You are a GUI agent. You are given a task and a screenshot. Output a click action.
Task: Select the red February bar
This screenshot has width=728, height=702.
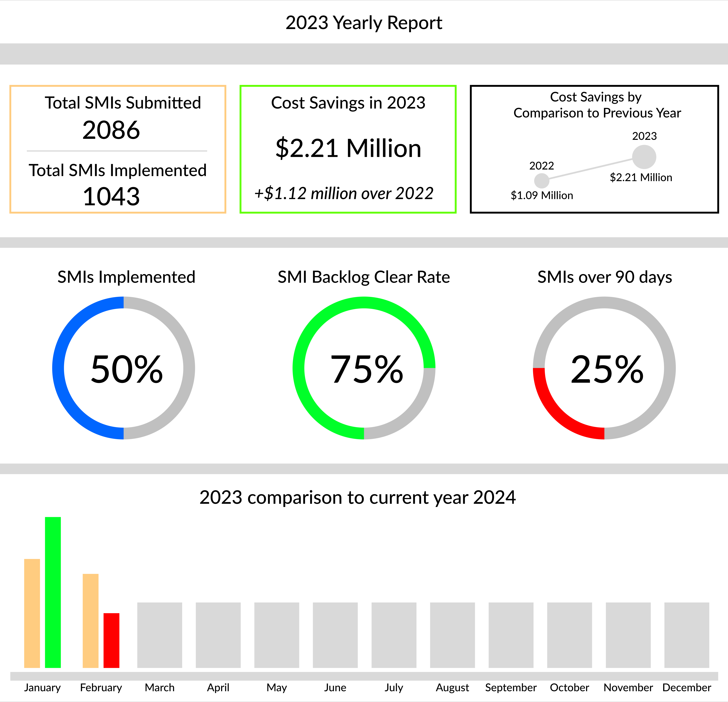(x=111, y=640)
